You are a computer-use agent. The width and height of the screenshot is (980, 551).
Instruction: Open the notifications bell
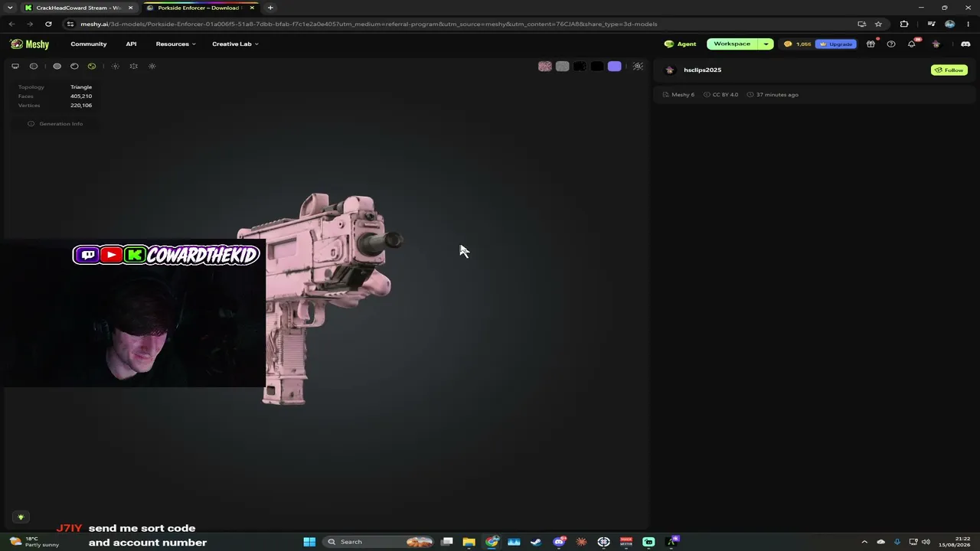[x=911, y=44]
